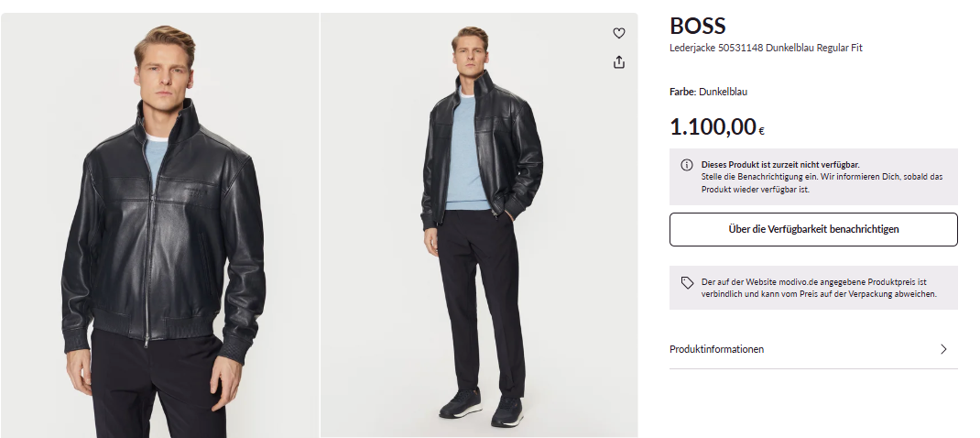Click the 1.100,00 € price

pyautogui.click(x=717, y=127)
